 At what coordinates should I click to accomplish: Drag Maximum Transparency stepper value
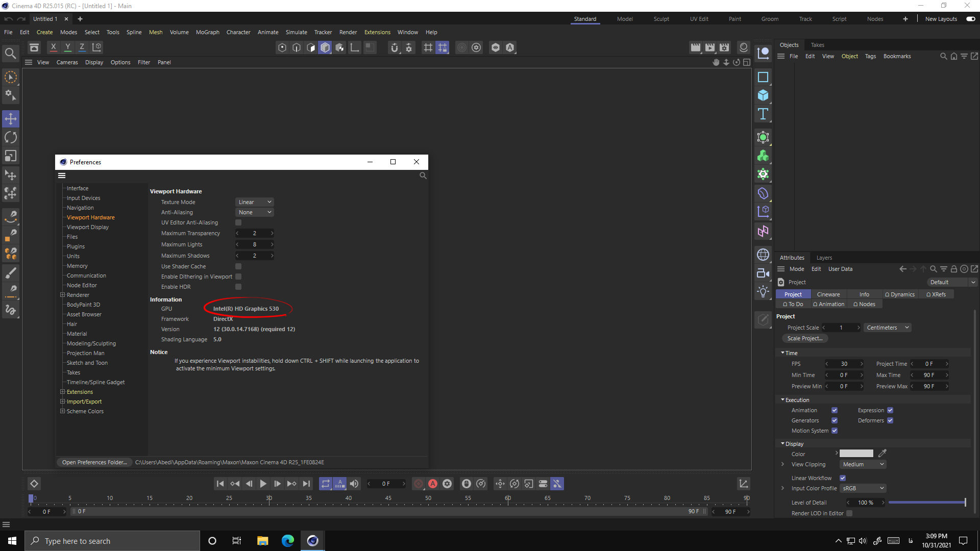254,233
